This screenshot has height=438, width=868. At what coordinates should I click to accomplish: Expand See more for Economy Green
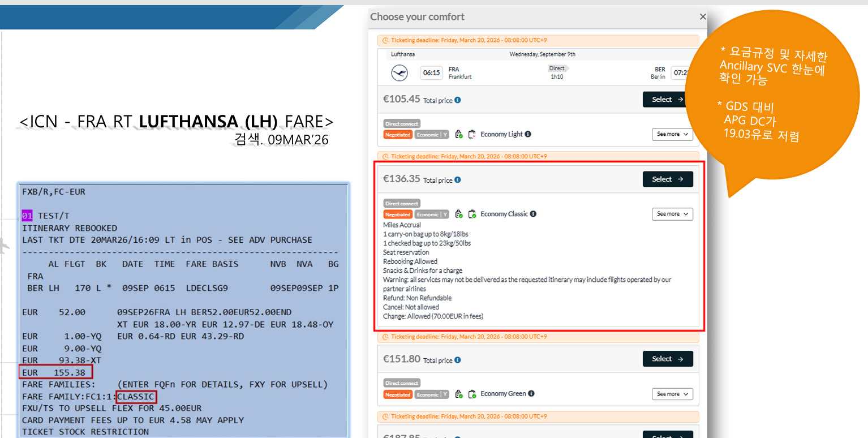click(672, 394)
